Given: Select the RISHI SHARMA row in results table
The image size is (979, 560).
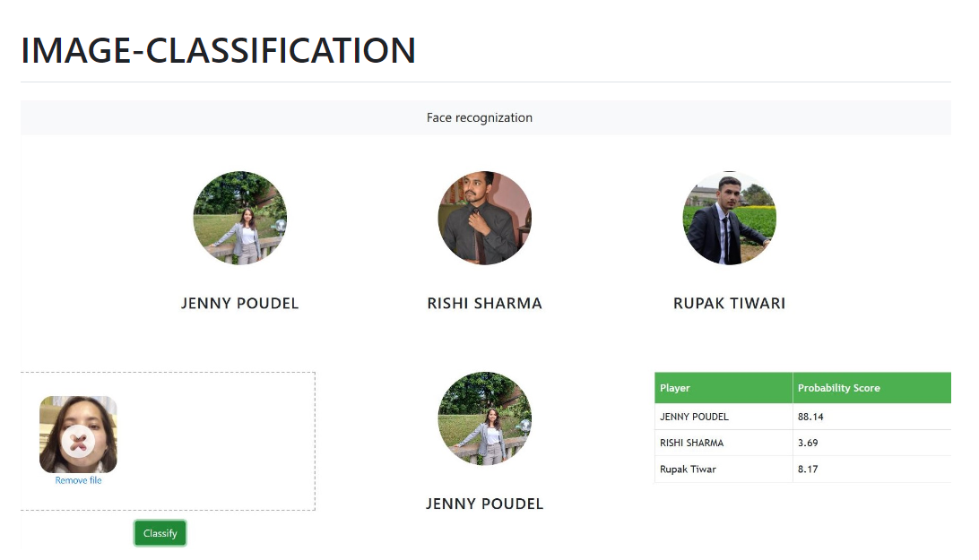Looking at the screenshot, I should coord(803,443).
